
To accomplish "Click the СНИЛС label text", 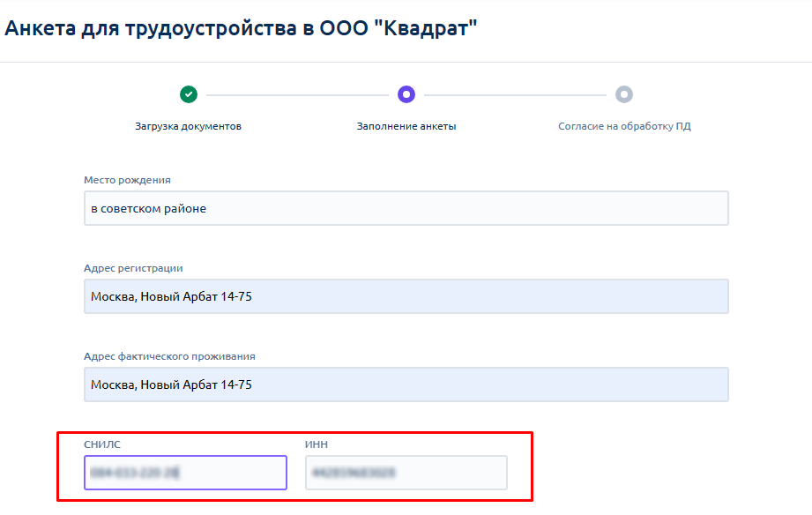I will coord(102,444).
